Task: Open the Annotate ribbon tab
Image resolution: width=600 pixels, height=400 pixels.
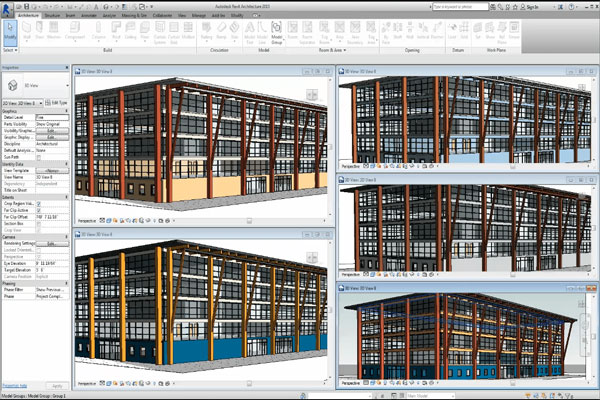Action: (89, 16)
